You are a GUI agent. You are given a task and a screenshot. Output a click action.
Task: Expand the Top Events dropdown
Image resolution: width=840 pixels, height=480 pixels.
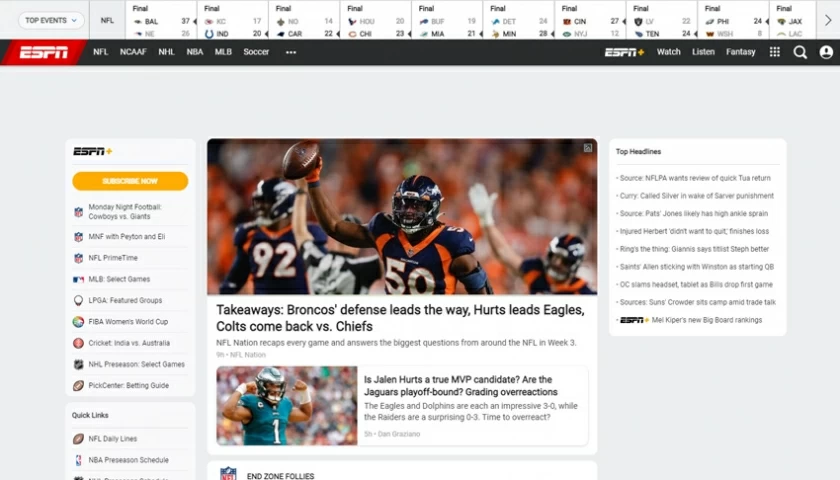[x=51, y=20]
